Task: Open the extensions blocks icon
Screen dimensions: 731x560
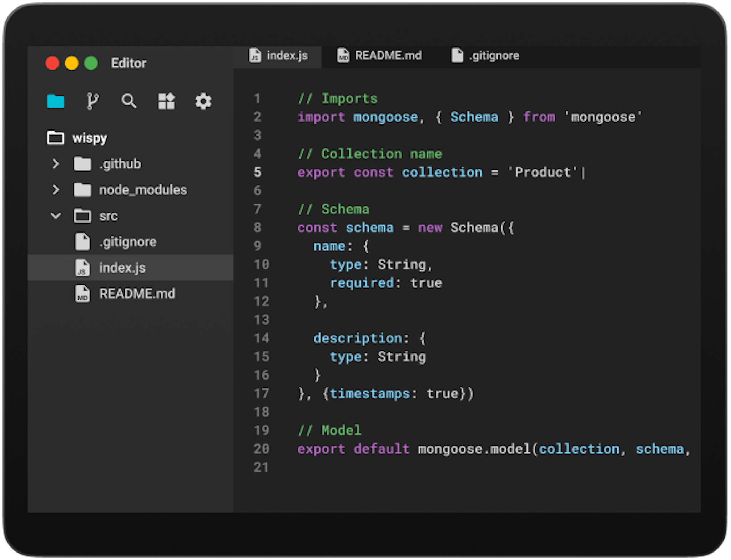Action: point(166,101)
